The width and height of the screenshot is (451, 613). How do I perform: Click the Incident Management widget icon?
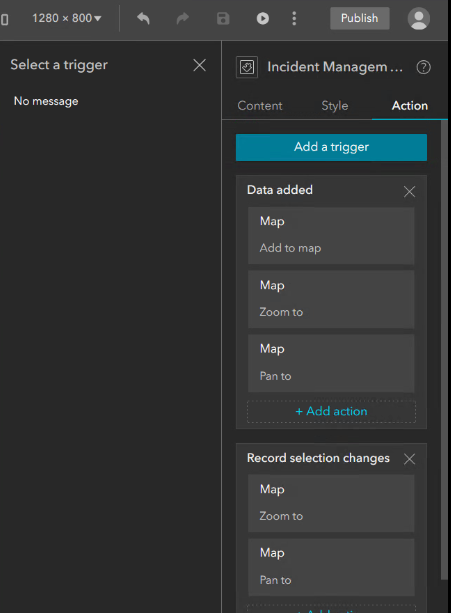[247, 67]
